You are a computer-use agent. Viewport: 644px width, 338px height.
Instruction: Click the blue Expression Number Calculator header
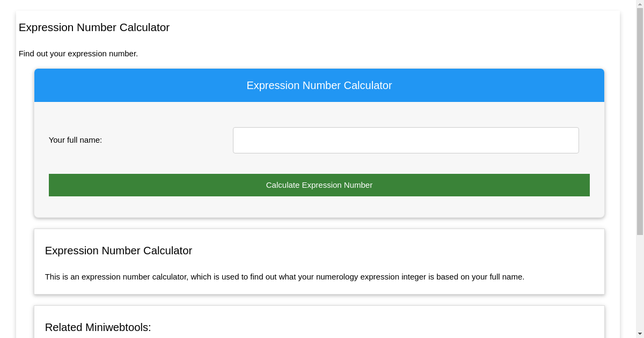319,85
